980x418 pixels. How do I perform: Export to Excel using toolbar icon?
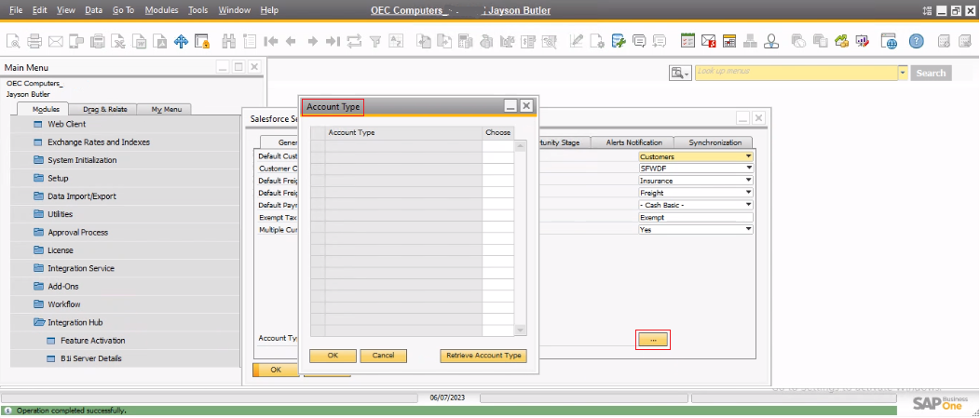pyautogui.click(x=118, y=41)
